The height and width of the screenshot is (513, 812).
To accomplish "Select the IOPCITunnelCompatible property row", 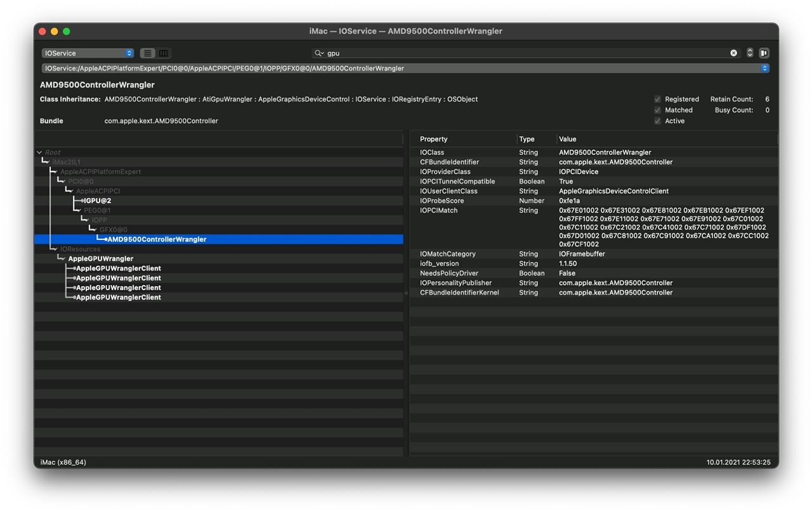I will [x=594, y=182].
